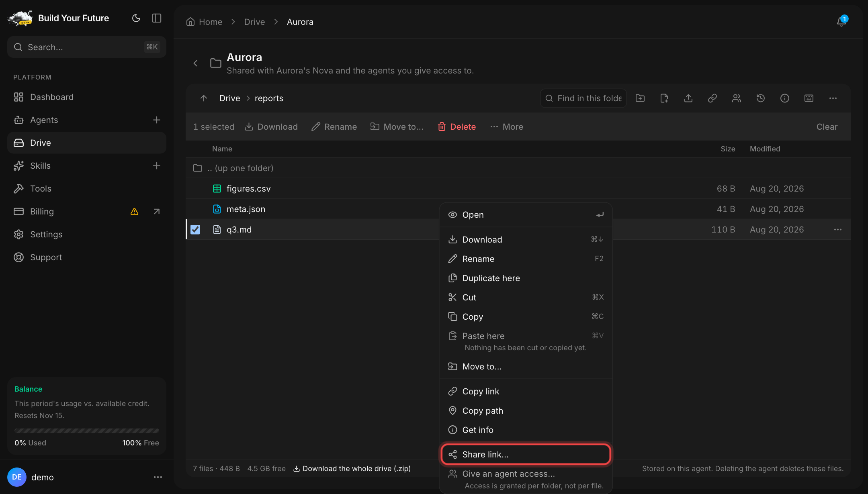Open q3.md row options menu

[x=838, y=230]
